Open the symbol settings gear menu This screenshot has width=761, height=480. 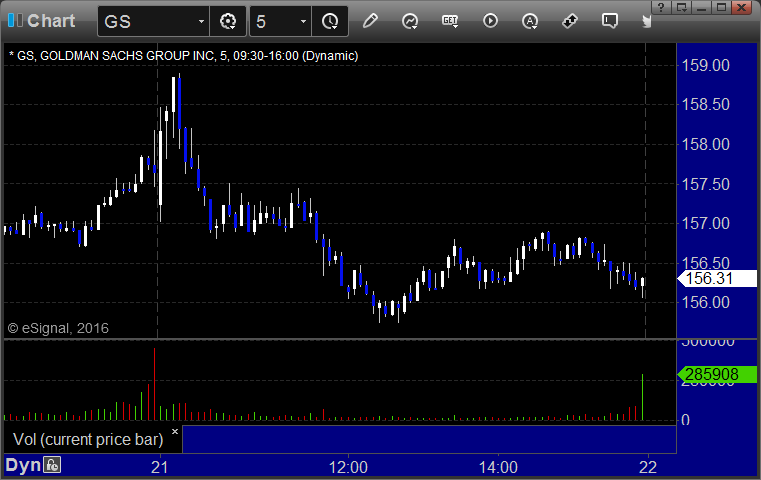(228, 21)
